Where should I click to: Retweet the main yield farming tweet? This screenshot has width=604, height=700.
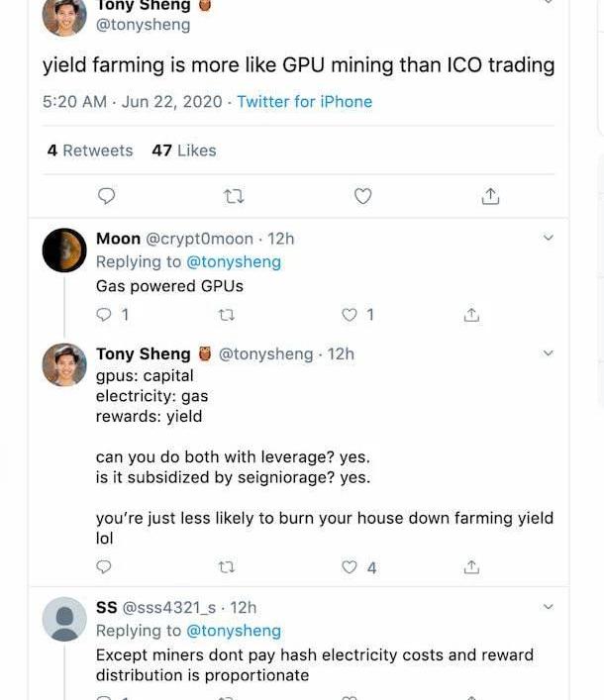click(235, 196)
